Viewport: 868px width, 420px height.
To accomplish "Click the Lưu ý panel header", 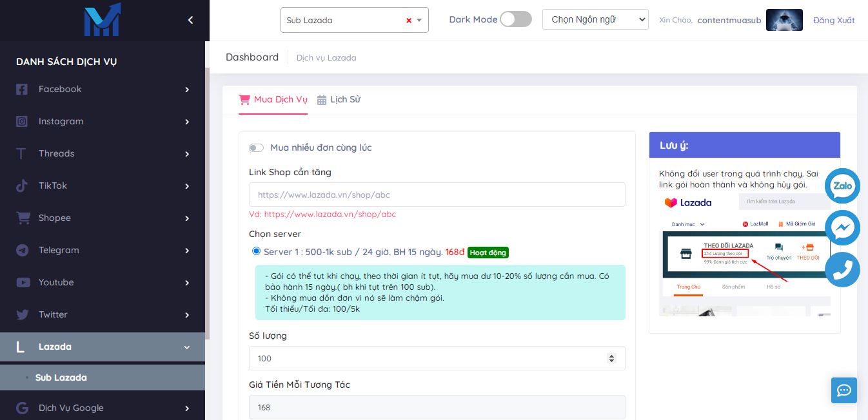I will (745, 145).
